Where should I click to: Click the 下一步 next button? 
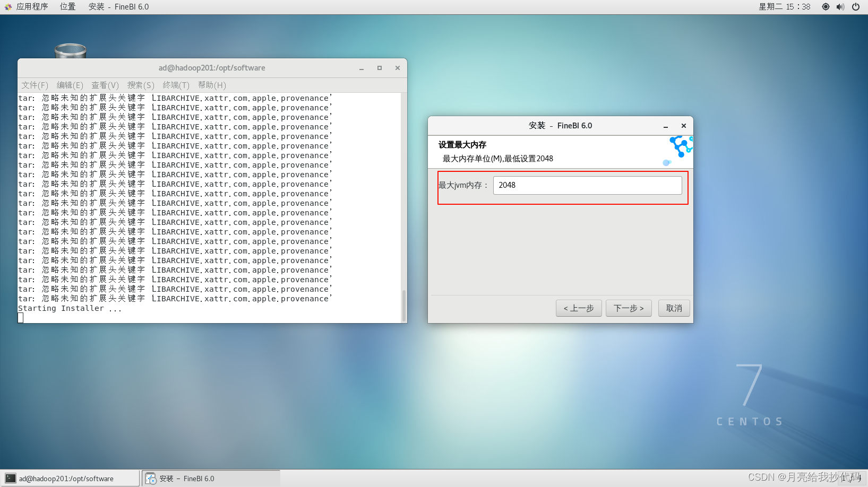click(x=629, y=308)
